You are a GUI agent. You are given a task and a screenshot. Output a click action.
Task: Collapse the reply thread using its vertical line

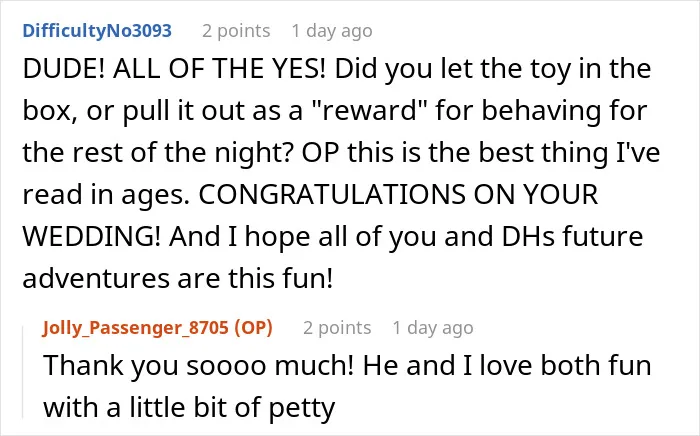23,372
